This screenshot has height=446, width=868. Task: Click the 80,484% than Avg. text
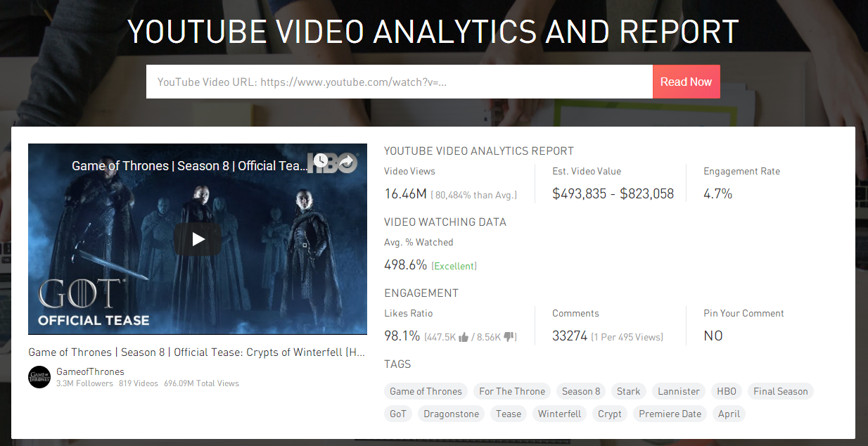coord(475,195)
